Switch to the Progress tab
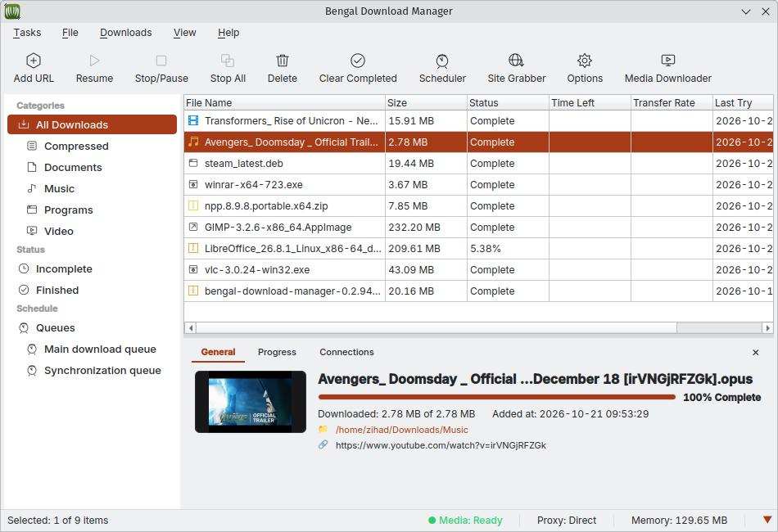 (x=277, y=352)
